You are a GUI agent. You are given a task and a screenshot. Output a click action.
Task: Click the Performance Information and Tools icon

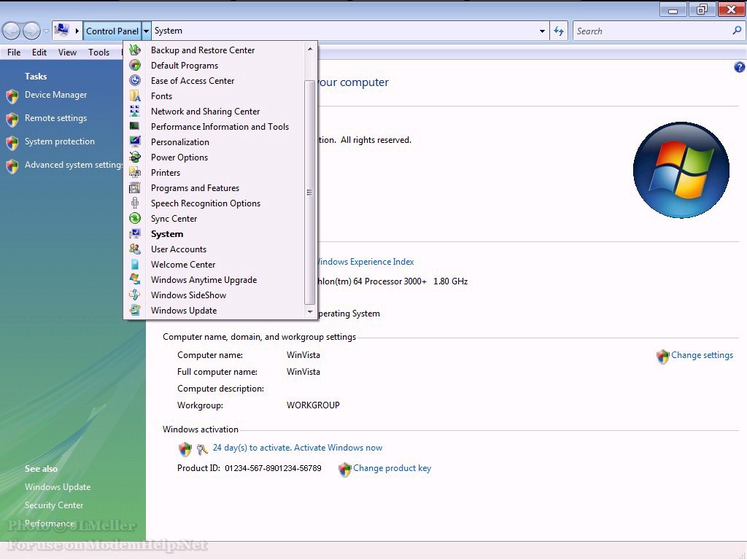(135, 126)
